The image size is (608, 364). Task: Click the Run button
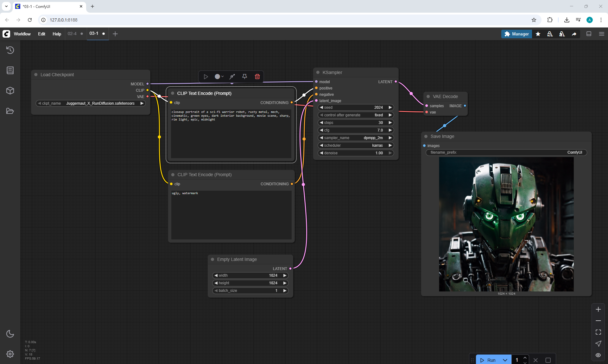[x=488, y=360]
